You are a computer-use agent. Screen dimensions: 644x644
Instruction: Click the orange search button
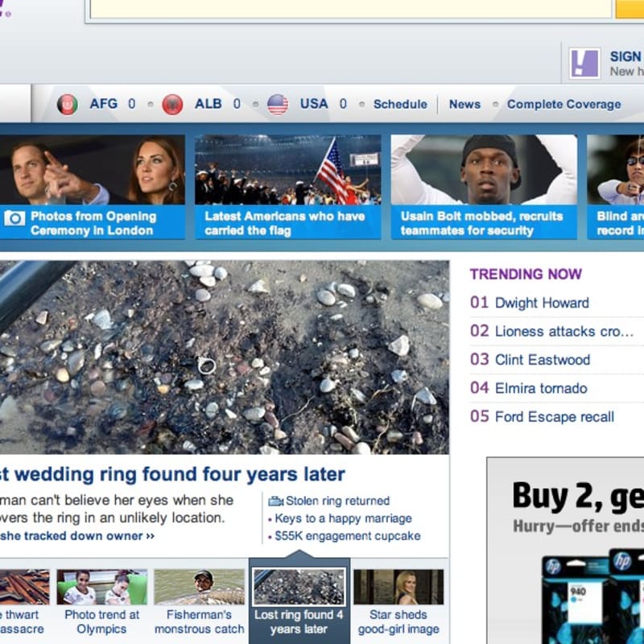pos(630,9)
